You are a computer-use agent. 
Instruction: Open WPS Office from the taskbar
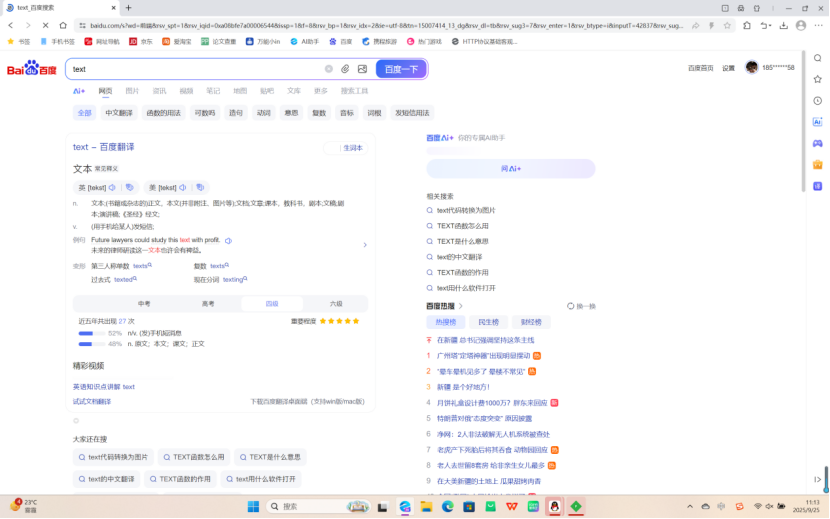512,507
